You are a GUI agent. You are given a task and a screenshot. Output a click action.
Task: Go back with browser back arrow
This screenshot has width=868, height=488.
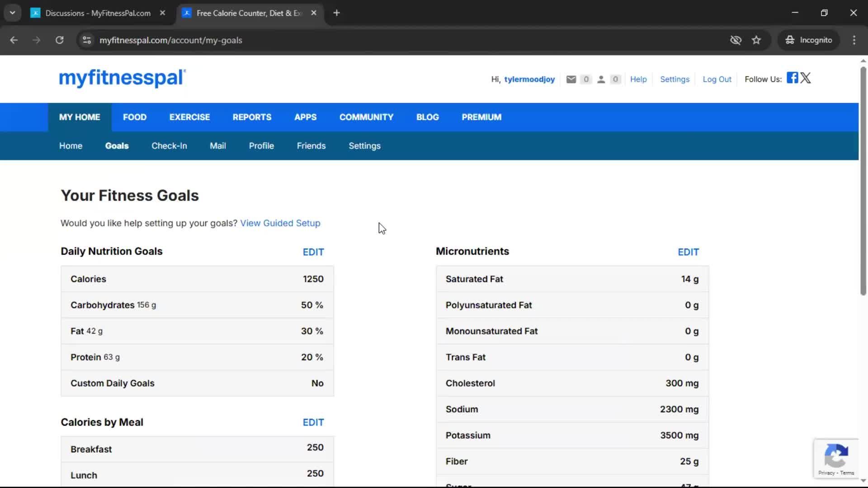14,40
